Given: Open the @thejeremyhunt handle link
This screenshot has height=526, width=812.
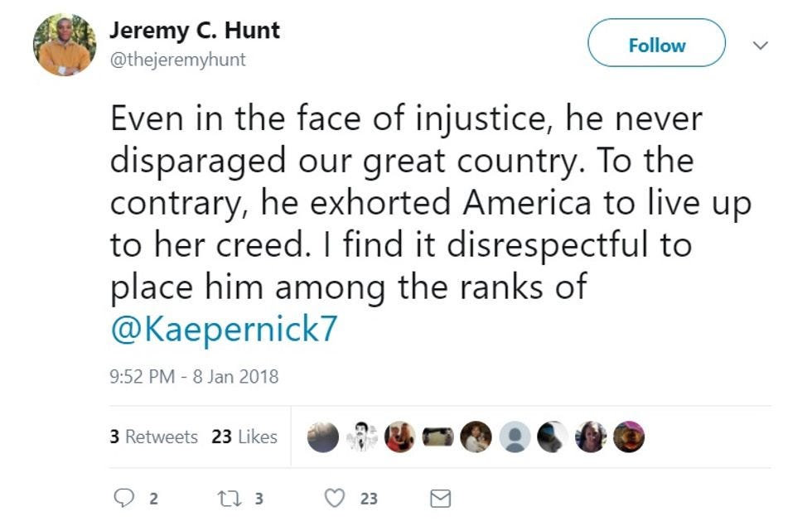Looking at the screenshot, I should click(x=177, y=60).
